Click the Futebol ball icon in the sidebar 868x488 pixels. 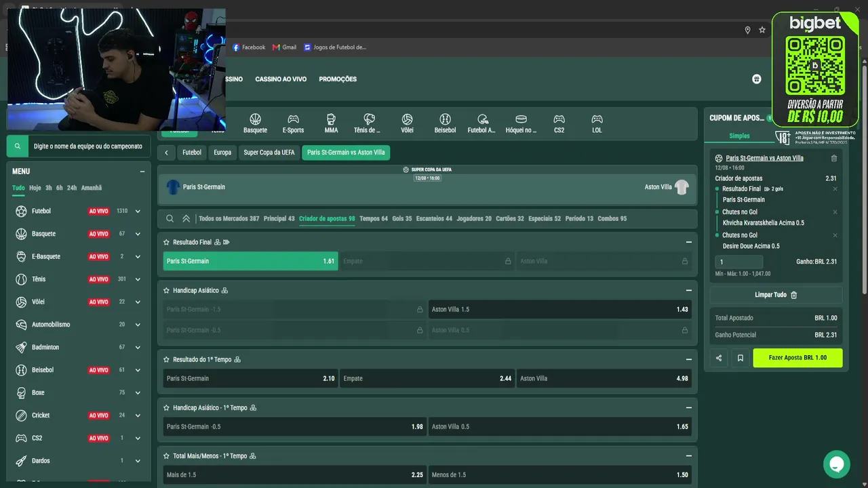point(21,211)
